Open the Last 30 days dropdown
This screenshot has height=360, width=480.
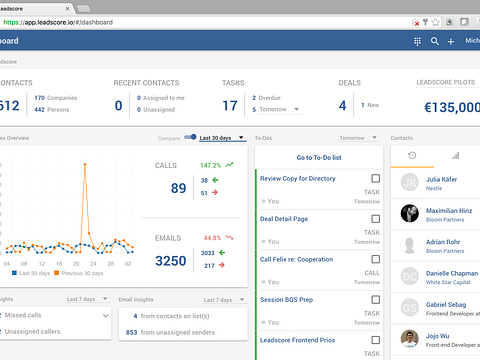point(222,138)
